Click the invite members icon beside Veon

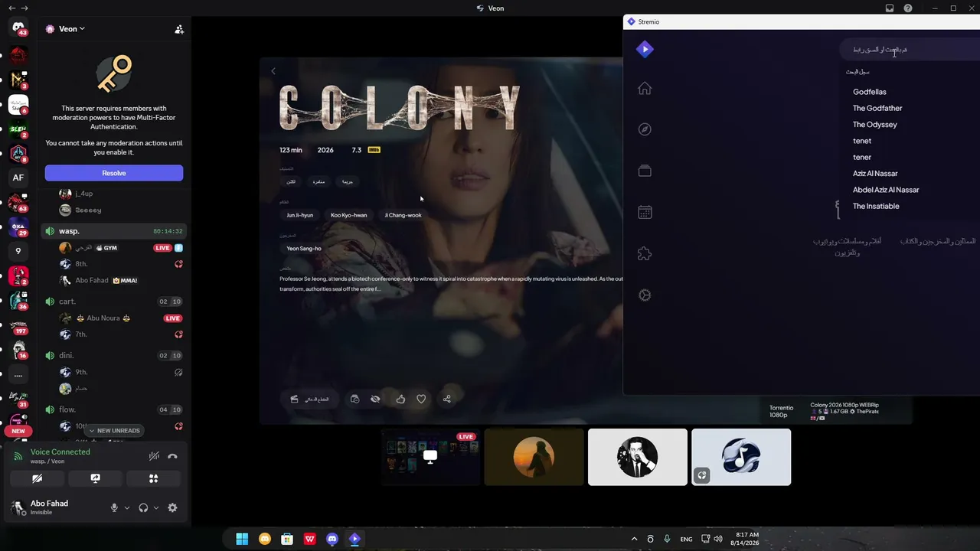point(179,29)
